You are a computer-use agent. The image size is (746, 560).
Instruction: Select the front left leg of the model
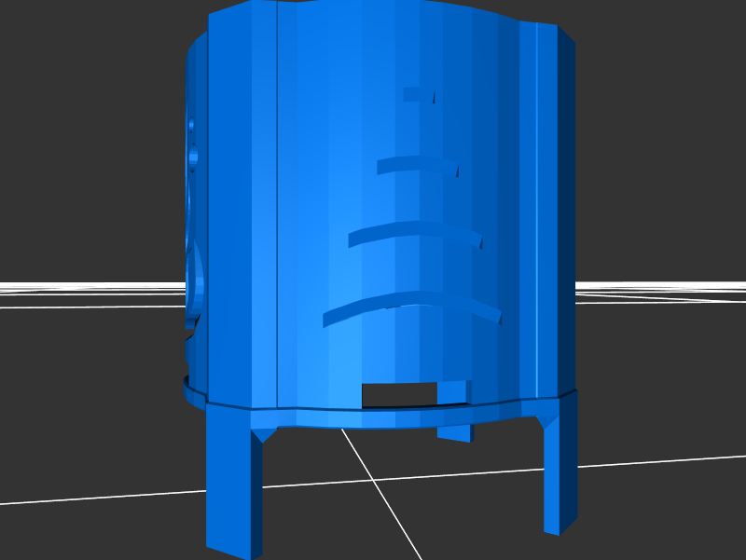coord(231,485)
